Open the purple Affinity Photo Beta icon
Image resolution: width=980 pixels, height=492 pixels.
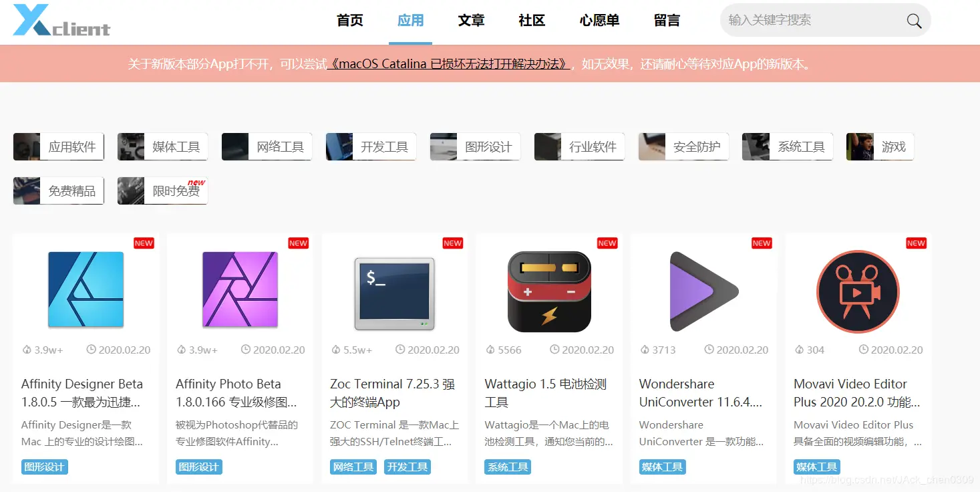pyautogui.click(x=240, y=289)
